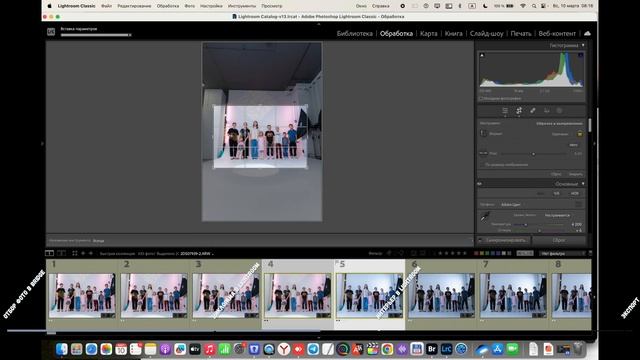Collapse the Основные panel triangle
Image resolution: width=640 pixels, height=360 pixels.
583,184
